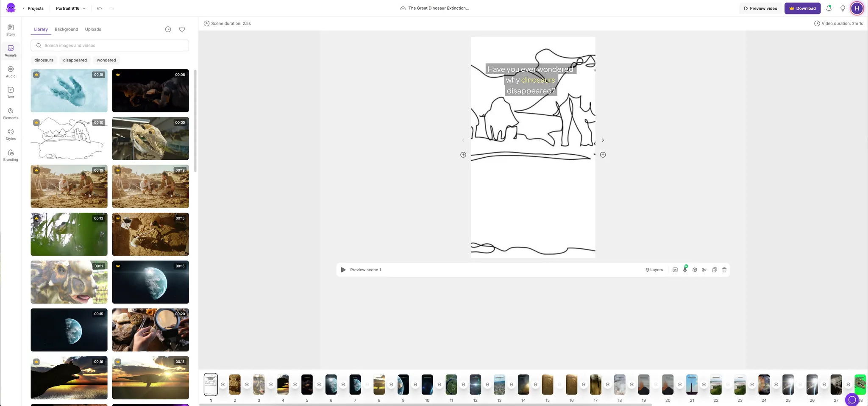Select scene 14 in the timeline
Viewport: 868px width, 406px height.
[523, 384]
